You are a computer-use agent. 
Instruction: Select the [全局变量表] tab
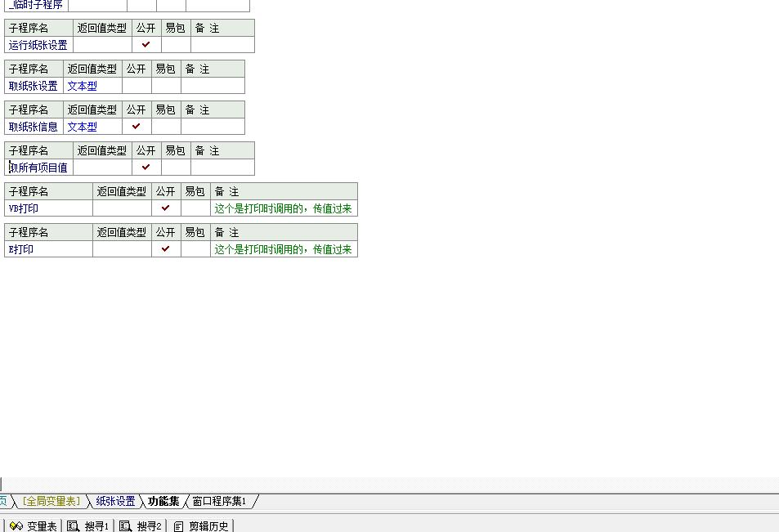(x=51, y=501)
